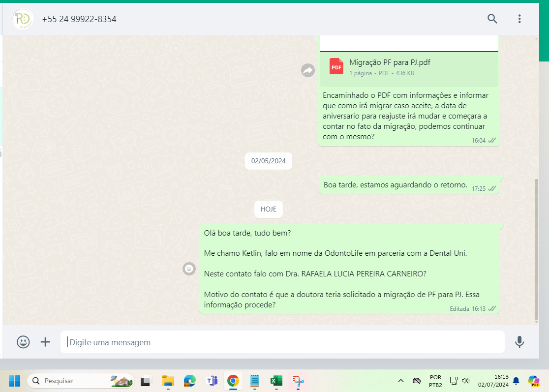Click the chat scrollbar thumb
The width and height of the screenshot is (549, 392).
(536, 248)
